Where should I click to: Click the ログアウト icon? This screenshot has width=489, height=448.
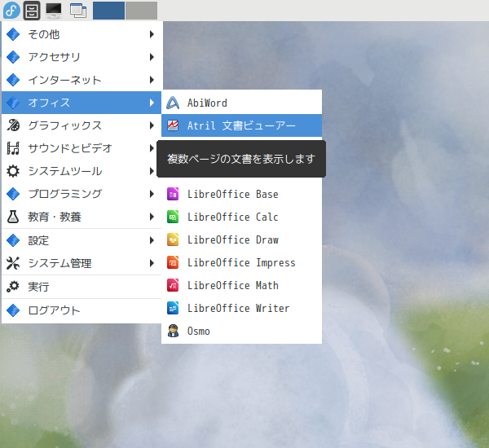click(x=13, y=310)
